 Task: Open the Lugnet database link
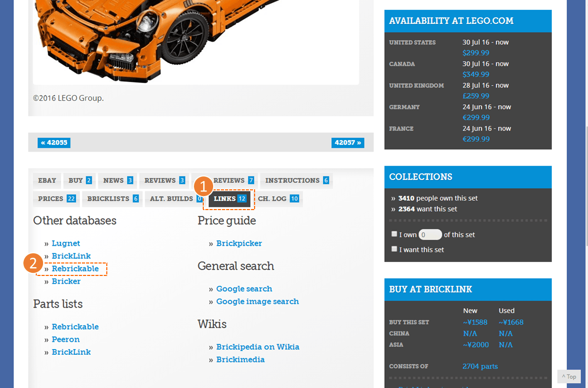point(66,243)
